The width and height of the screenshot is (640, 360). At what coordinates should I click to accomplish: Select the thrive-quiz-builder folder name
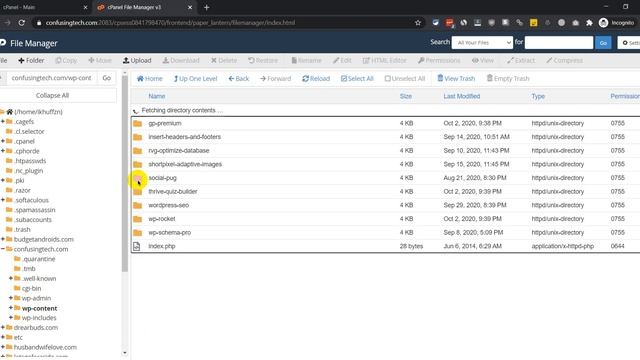click(173, 191)
